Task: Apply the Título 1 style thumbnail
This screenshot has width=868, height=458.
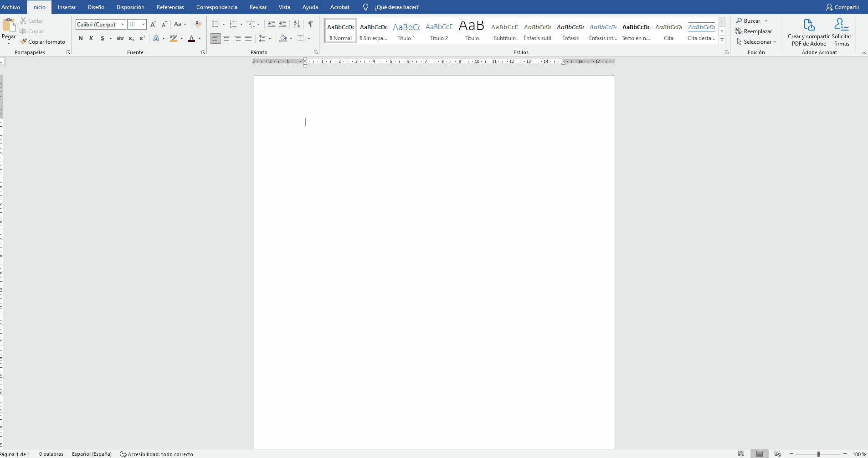Action: pyautogui.click(x=406, y=31)
